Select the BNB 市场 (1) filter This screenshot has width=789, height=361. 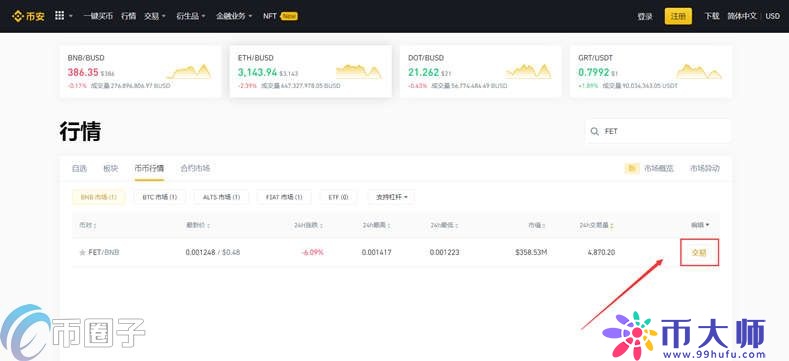[x=99, y=197]
